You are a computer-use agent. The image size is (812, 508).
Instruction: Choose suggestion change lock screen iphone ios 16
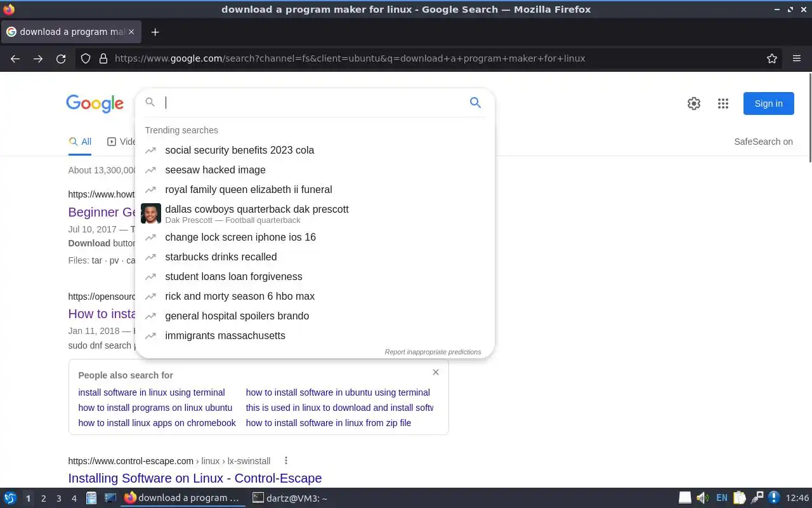[315, 237]
